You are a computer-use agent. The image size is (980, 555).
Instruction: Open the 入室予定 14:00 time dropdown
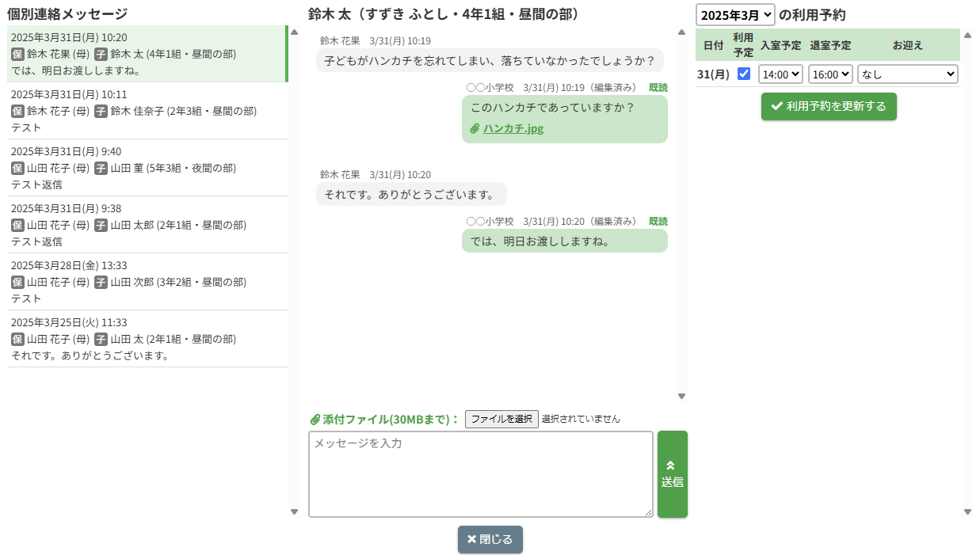point(780,74)
